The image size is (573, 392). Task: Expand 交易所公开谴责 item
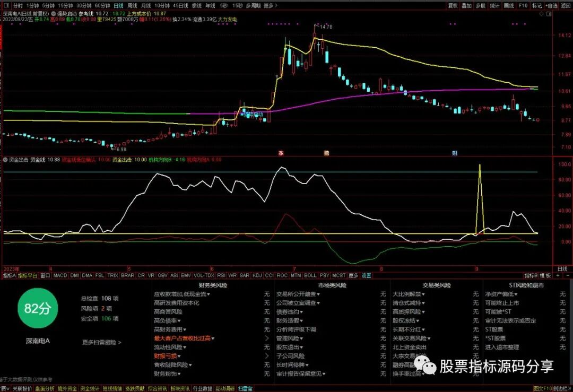point(298,294)
